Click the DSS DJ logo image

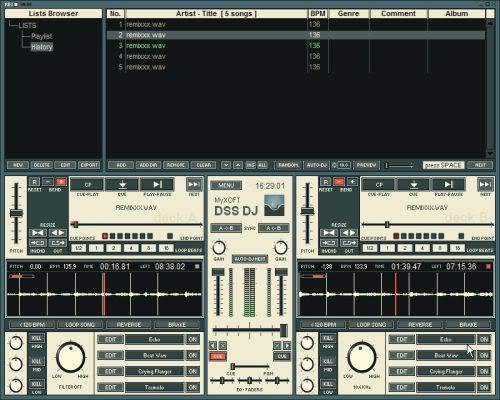point(274,206)
